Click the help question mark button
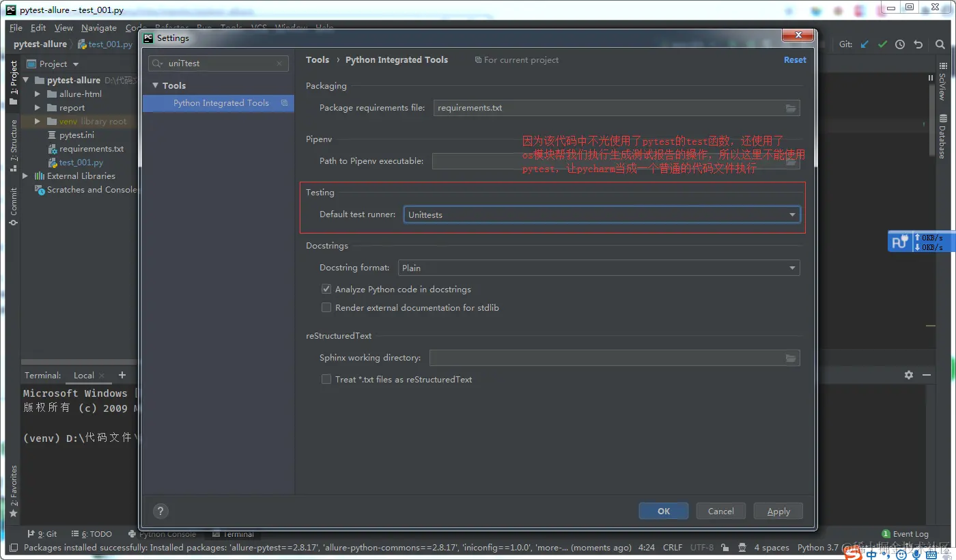 click(x=160, y=511)
